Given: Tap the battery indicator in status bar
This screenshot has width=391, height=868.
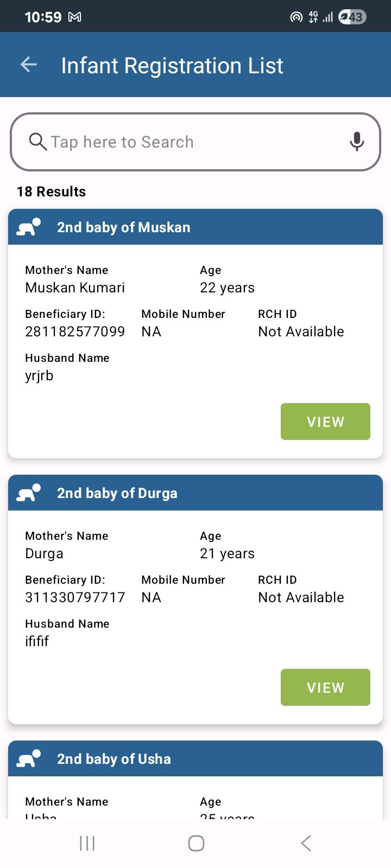Looking at the screenshot, I should [352, 17].
